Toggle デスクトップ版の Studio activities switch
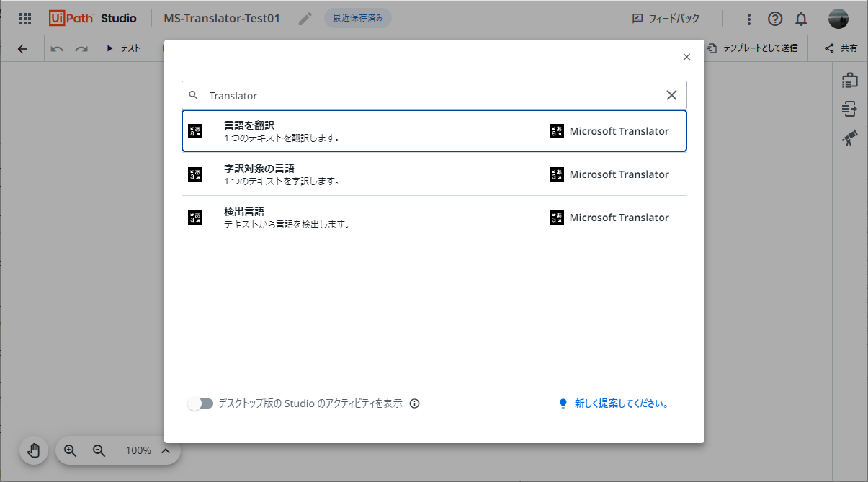The image size is (868, 482). [200, 403]
